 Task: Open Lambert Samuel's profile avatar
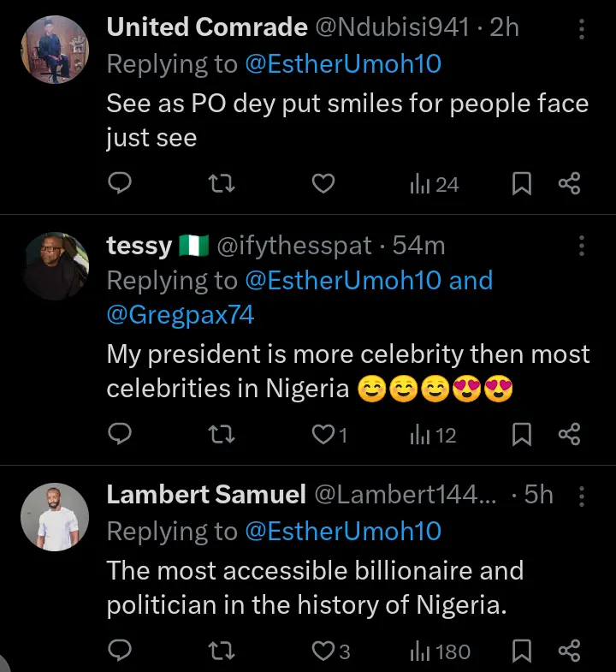pyautogui.click(x=55, y=516)
